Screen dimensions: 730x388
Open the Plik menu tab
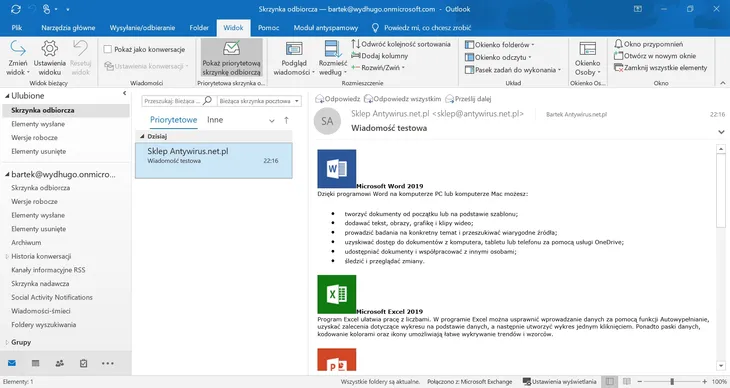click(17, 28)
